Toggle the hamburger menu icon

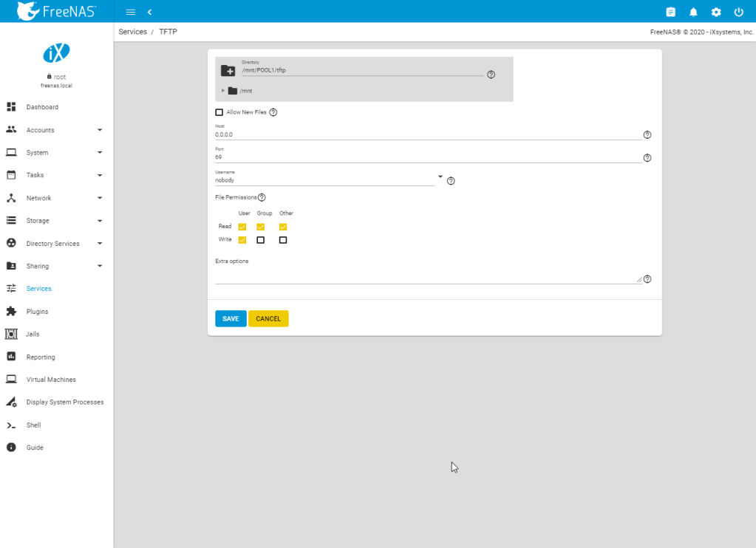pyautogui.click(x=131, y=12)
